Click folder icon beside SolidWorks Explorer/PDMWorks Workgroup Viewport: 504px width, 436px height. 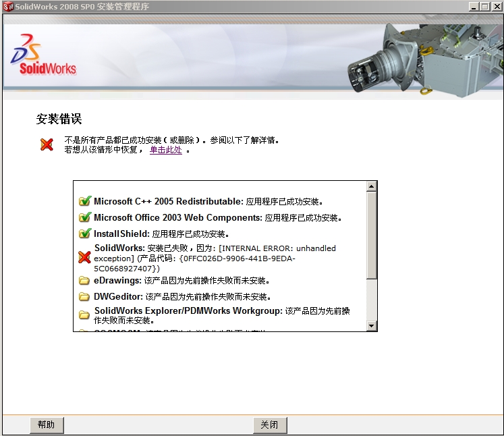coord(84,315)
